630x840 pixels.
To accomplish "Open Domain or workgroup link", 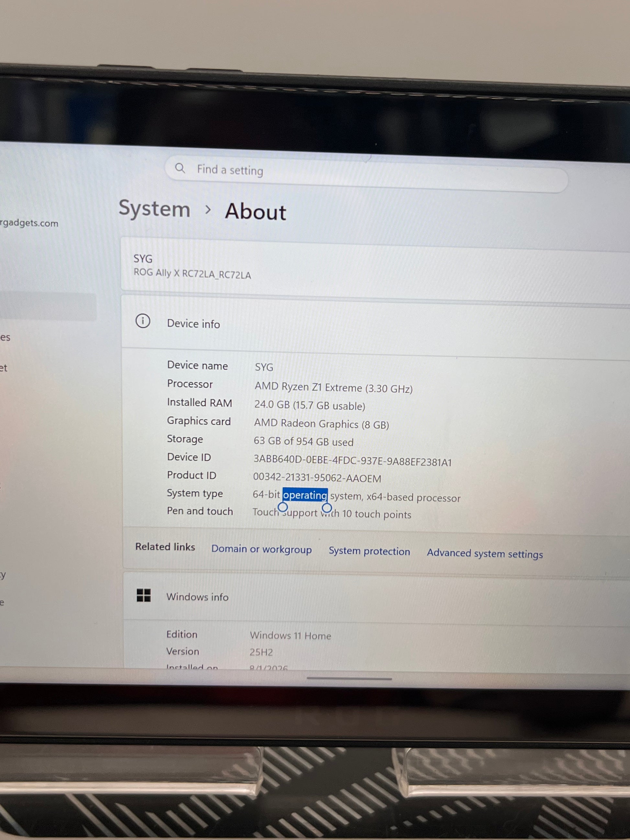I will point(262,549).
